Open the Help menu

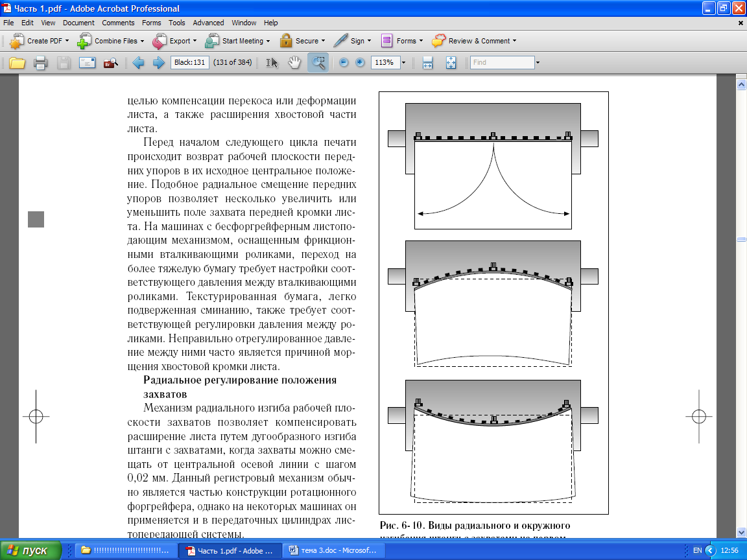tap(270, 23)
